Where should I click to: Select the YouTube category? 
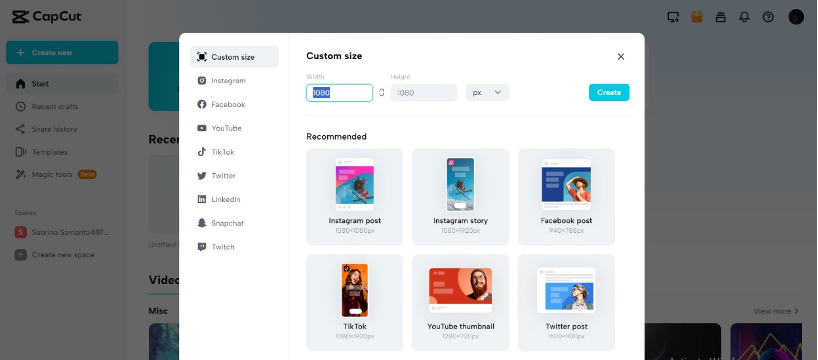point(234,128)
